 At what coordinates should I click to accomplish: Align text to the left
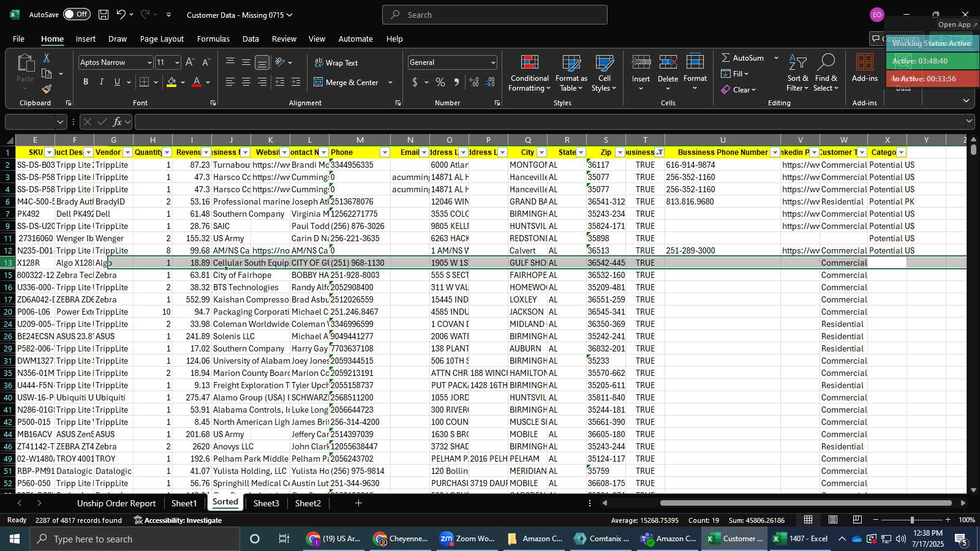(x=230, y=82)
